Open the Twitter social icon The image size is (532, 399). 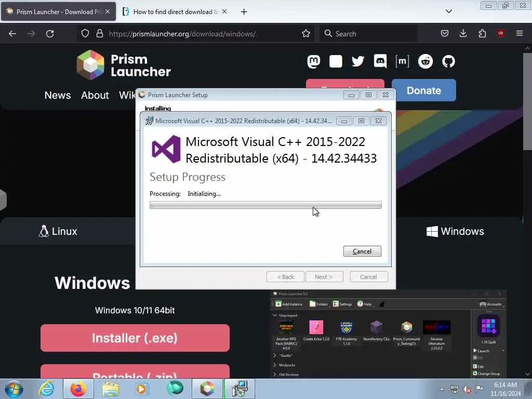tap(357, 62)
